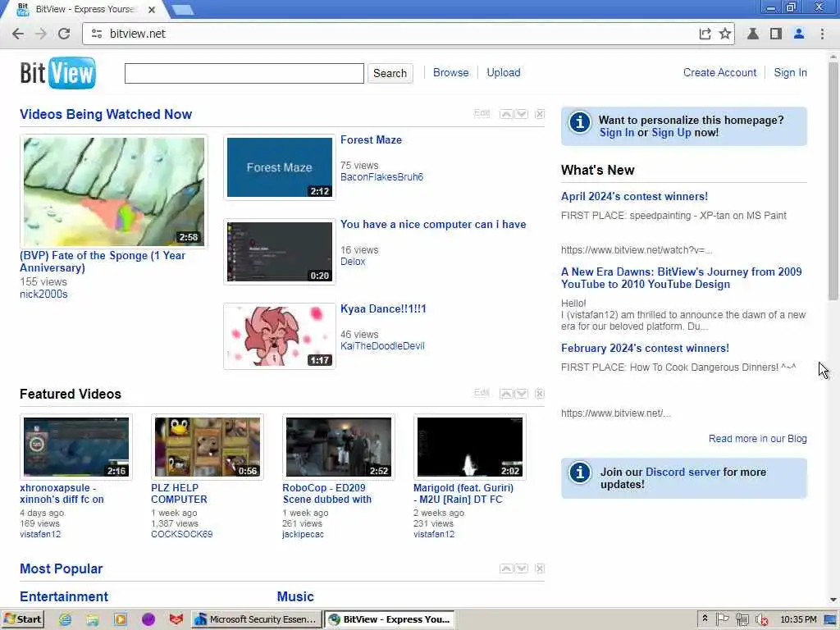
Task: Click the Search button
Action: pos(390,73)
